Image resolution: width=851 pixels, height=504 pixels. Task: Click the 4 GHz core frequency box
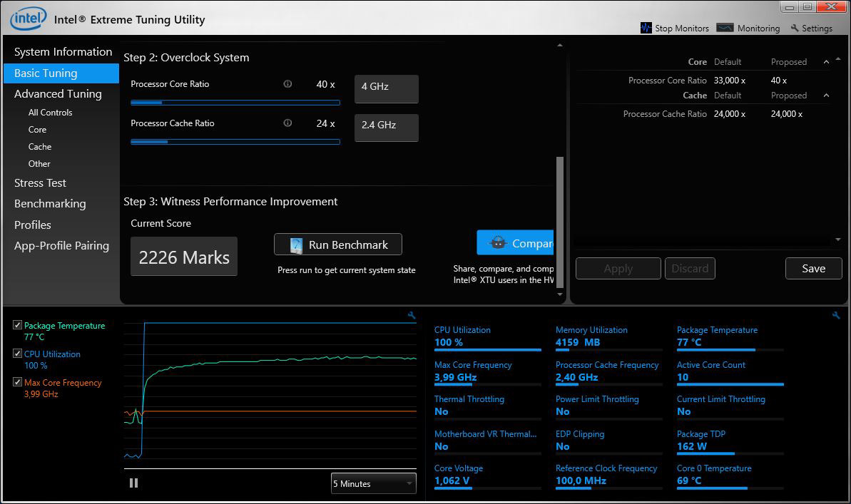point(387,89)
